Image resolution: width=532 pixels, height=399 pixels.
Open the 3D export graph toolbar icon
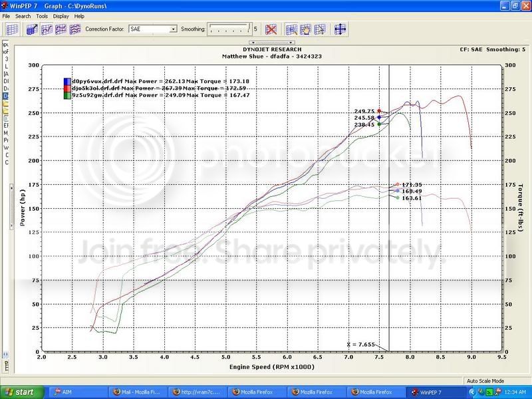[x=32, y=29]
